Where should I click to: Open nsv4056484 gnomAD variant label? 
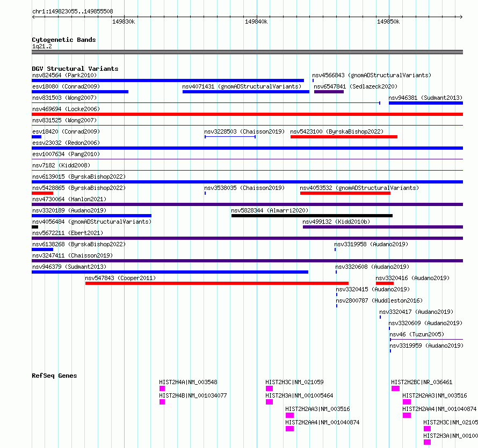click(x=92, y=222)
